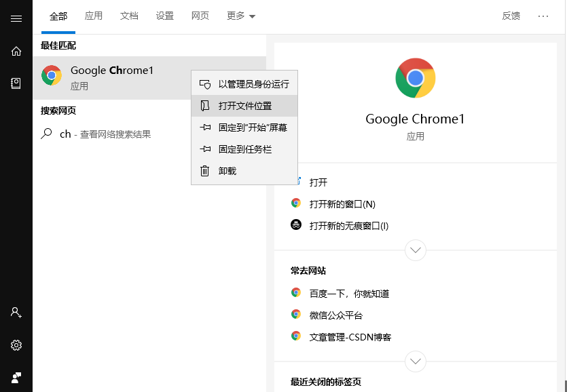Viewport: 567px width, 392px height.
Task: Open 百度一下，你就知道 site link
Action: pyautogui.click(x=349, y=294)
